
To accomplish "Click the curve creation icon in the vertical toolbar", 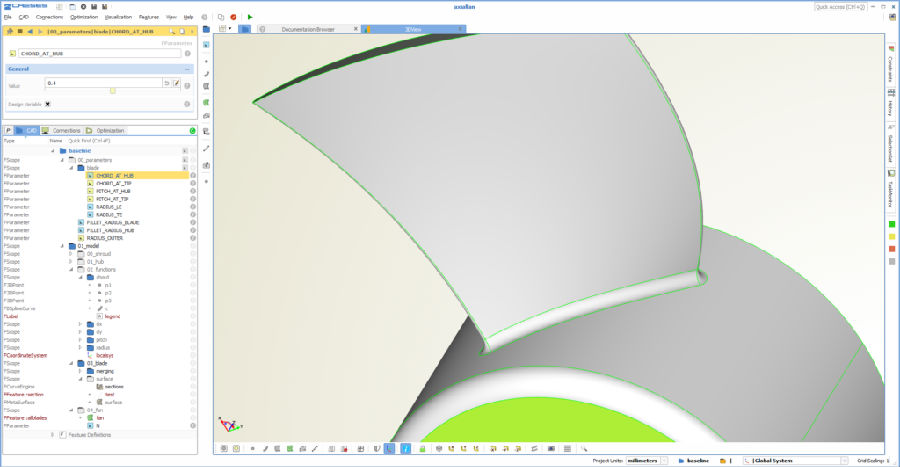I will point(206,73).
